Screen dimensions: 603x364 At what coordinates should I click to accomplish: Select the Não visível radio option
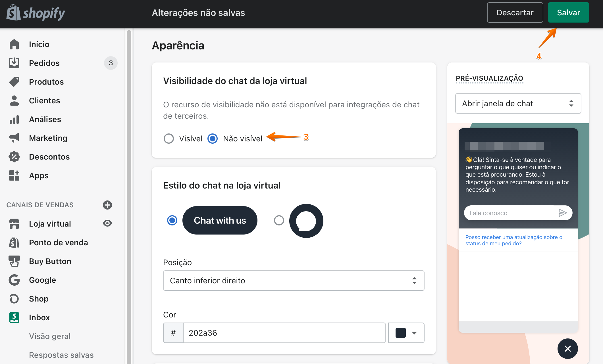[x=213, y=139]
